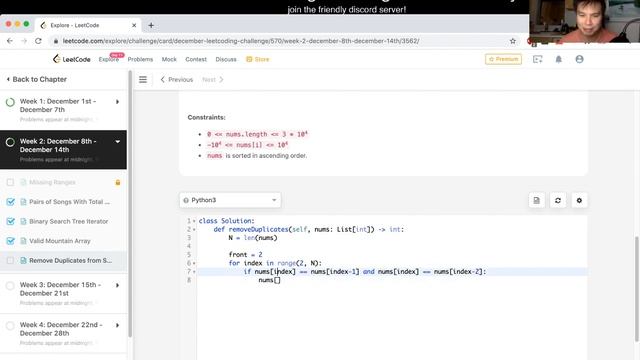
Task: Open the Python3 language dropdown
Action: click(x=230, y=200)
